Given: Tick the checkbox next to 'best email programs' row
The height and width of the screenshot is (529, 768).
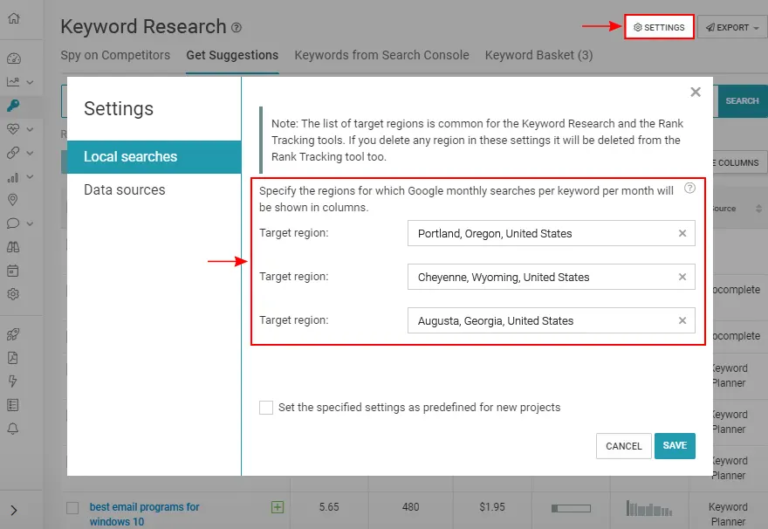Looking at the screenshot, I should pos(72,508).
